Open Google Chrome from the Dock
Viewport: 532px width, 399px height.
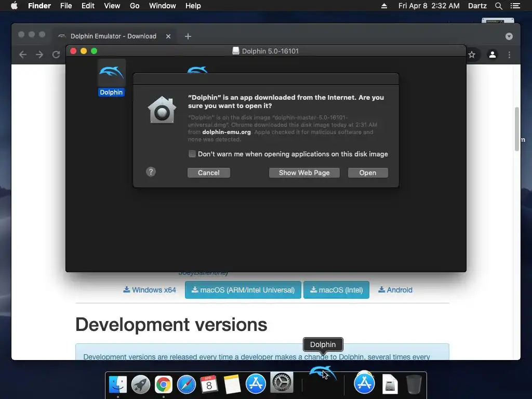coord(164,384)
